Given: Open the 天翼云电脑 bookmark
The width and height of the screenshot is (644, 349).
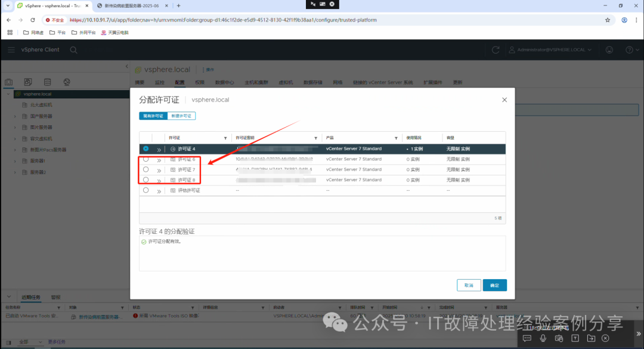Looking at the screenshot, I should coord(114,32).
